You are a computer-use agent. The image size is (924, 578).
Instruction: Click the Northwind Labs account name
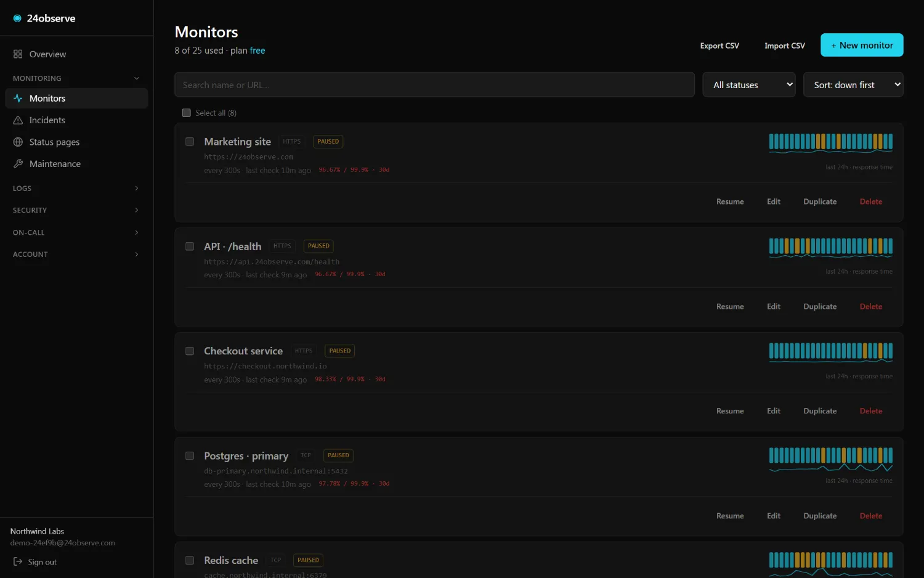click(x=37, y=531)
